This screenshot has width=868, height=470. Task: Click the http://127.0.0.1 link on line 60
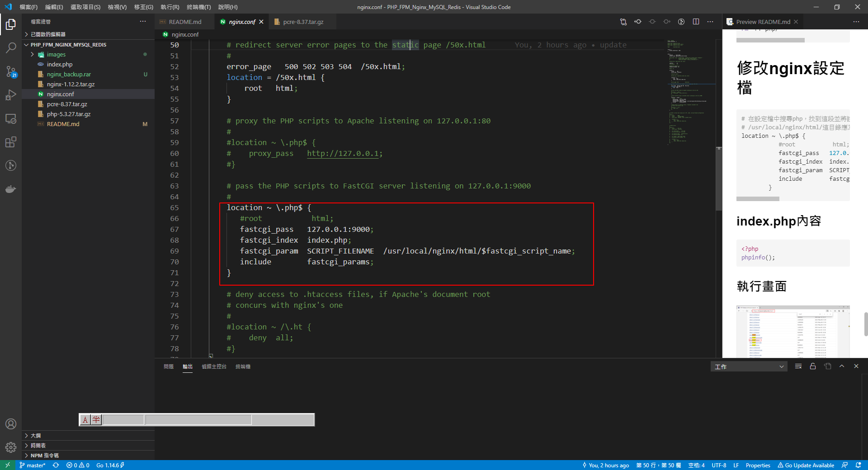click(x=343, y=154)
